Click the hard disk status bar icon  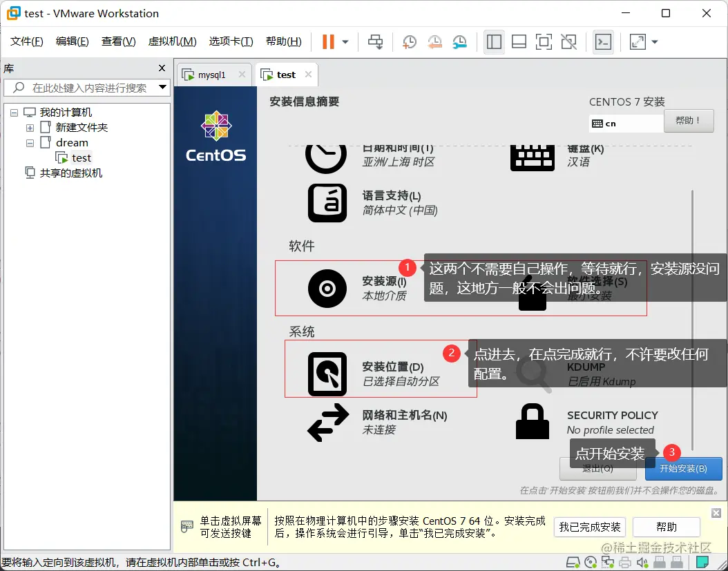click(x=573, y=563)
